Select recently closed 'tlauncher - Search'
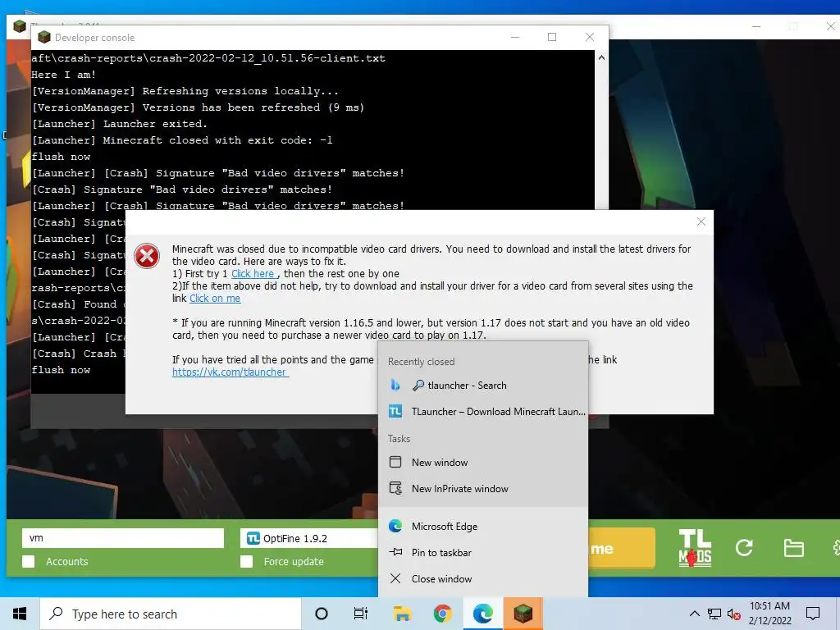840x630 pixels. (483, 386)
